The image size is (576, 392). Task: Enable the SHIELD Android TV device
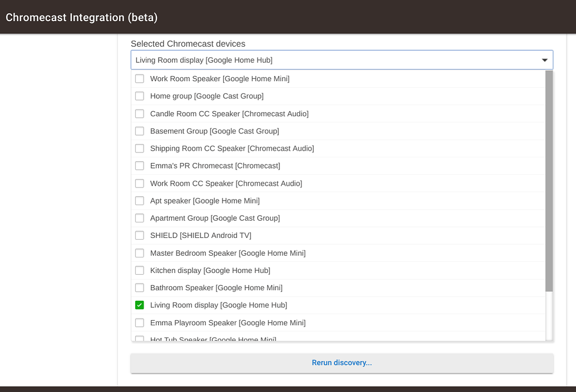pyautogui.click(x=139, y=235)
